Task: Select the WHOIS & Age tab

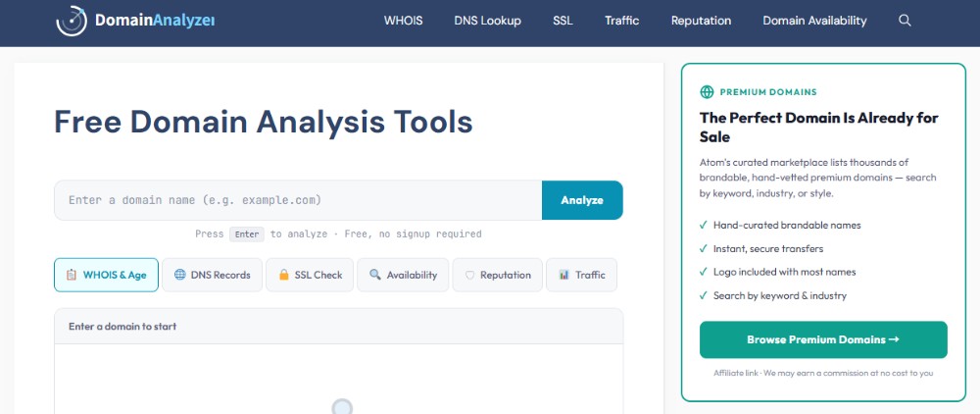Action: [x=106, y=275]
